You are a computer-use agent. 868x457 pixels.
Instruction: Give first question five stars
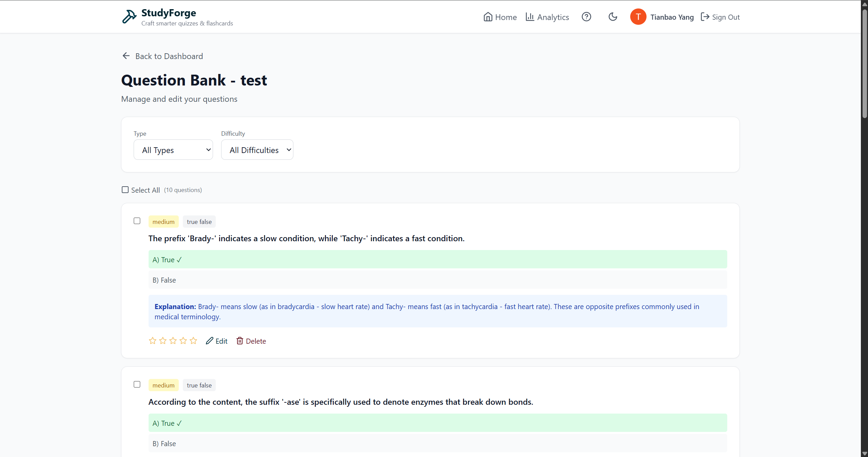pos(193,341)
